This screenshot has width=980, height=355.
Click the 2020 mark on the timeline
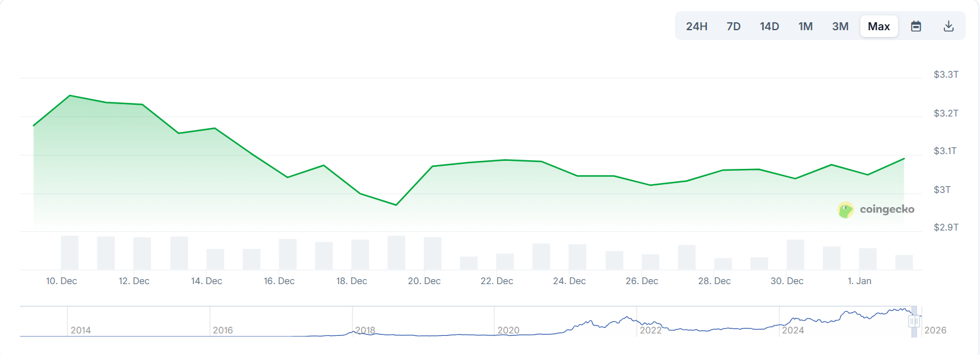(x=508, y=330)
